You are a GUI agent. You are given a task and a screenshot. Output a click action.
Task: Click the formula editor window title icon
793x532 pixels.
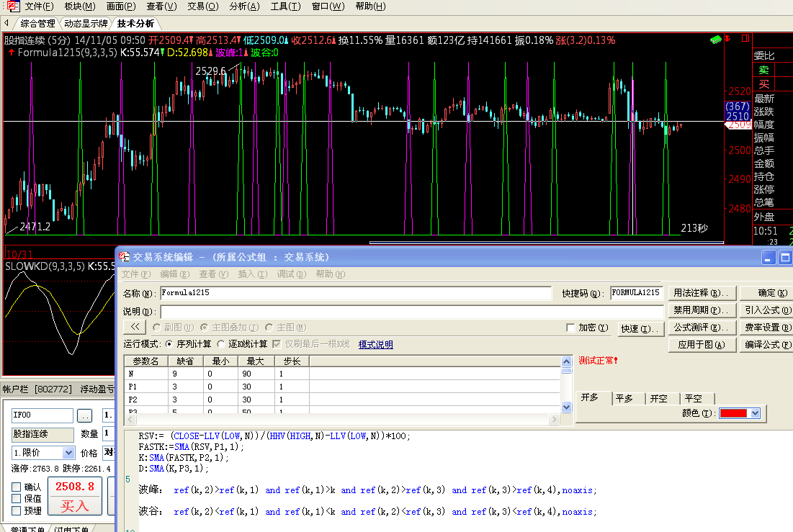click(125, 257)
